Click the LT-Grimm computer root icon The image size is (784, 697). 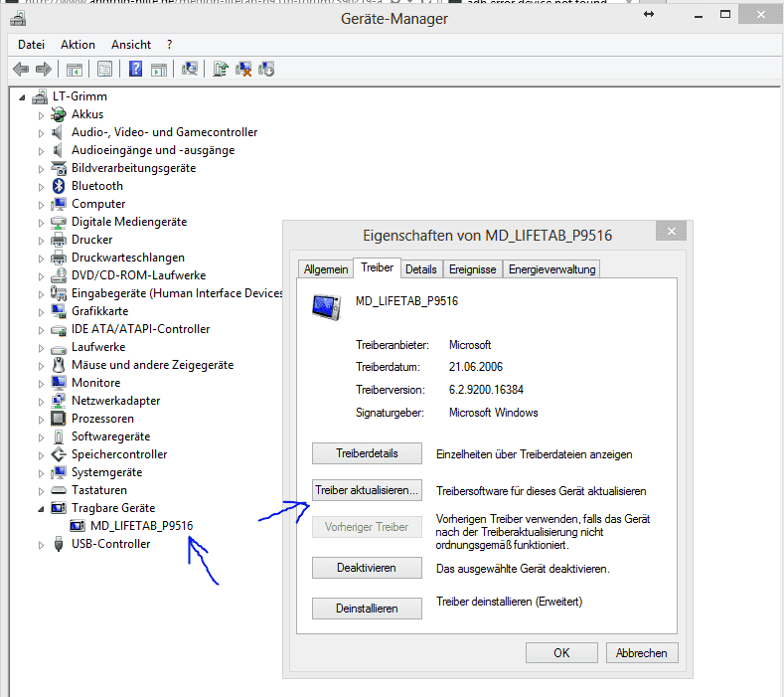click(x=40, y=96)
